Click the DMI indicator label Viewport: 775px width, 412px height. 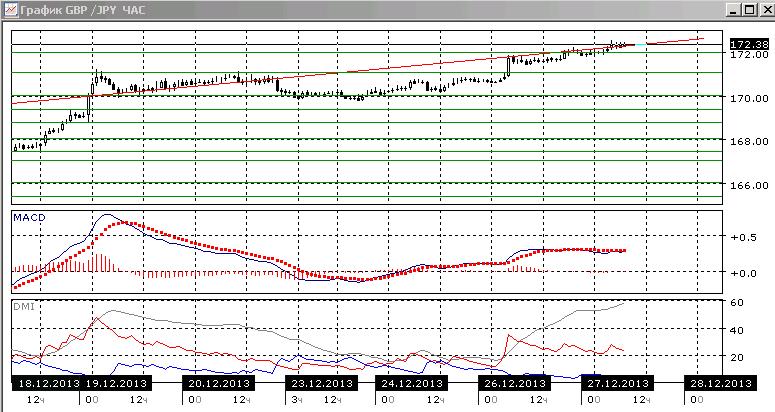(24, 307)
